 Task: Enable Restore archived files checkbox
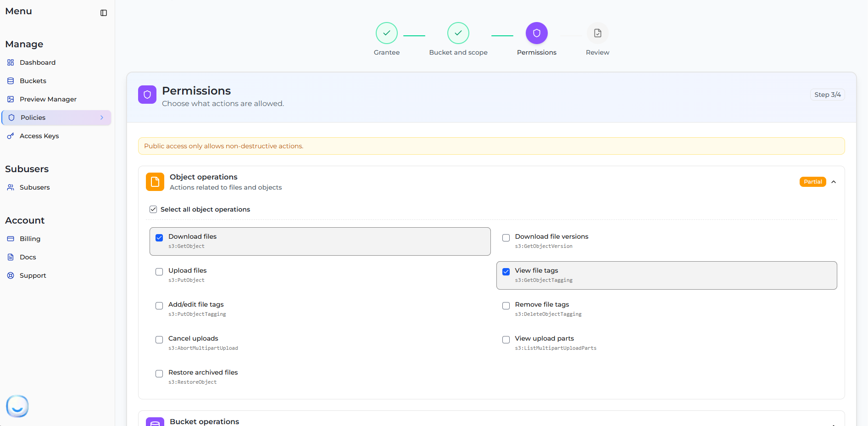point(159,374)
